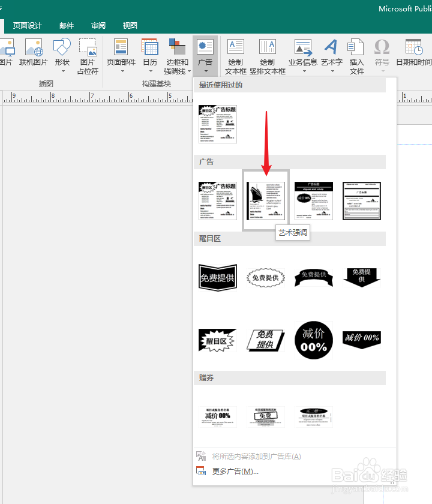Open 业务信息 business information menu
The image size is (432, 504).
coord(303,52)
